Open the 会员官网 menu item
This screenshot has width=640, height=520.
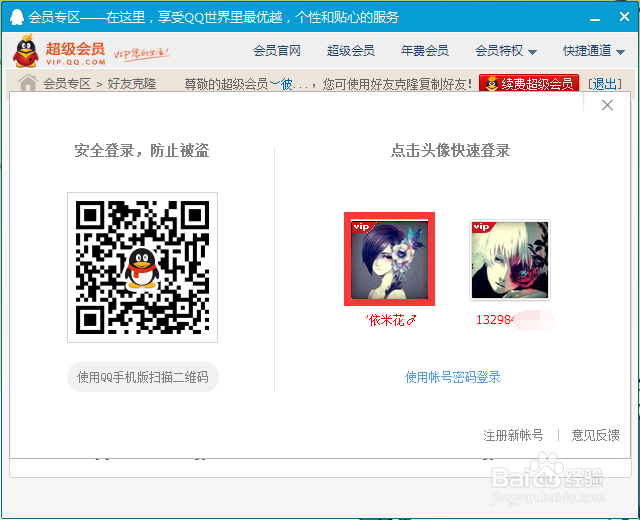pyautogui.click(x=277, y=51)
